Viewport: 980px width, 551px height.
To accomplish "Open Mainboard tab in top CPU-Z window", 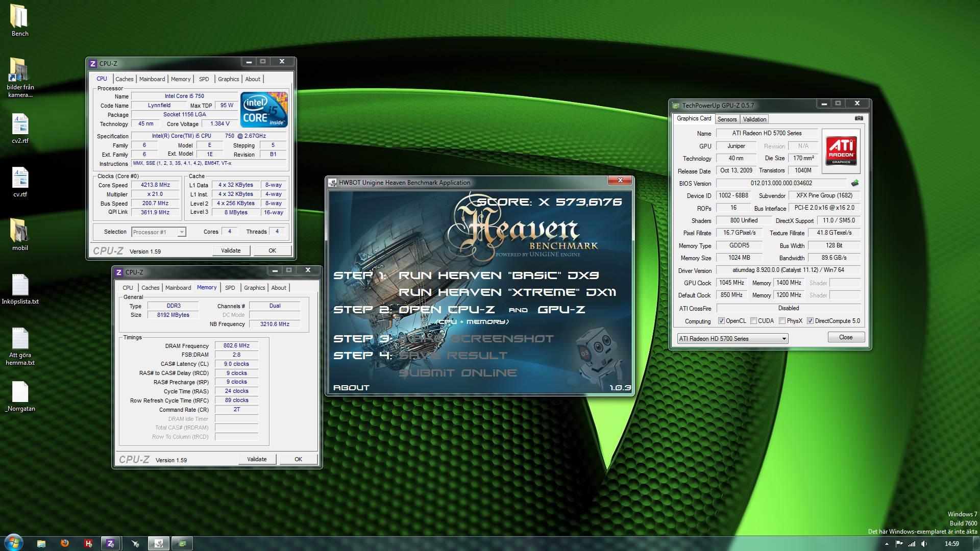I will pos(152,79).
